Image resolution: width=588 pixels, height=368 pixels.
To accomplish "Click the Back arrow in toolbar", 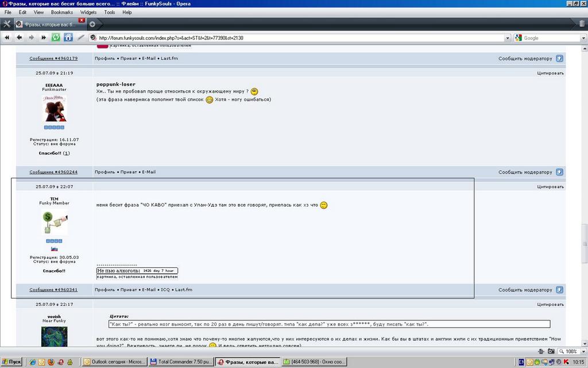I will click(19, 37).
